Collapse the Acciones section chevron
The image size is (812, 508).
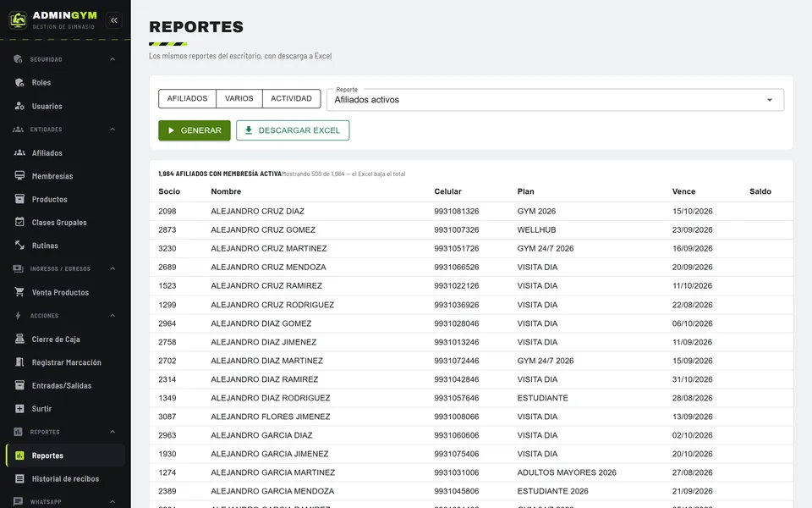pyautogui.click(x=112, y=315)
